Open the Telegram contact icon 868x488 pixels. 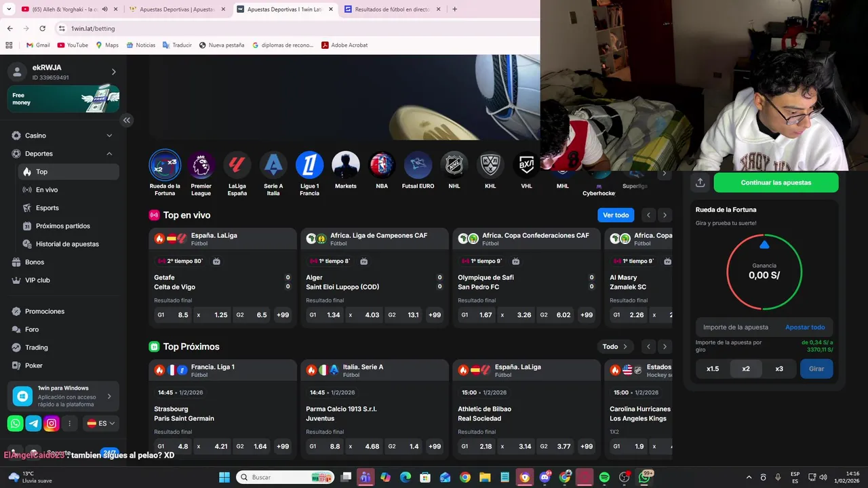33,424
